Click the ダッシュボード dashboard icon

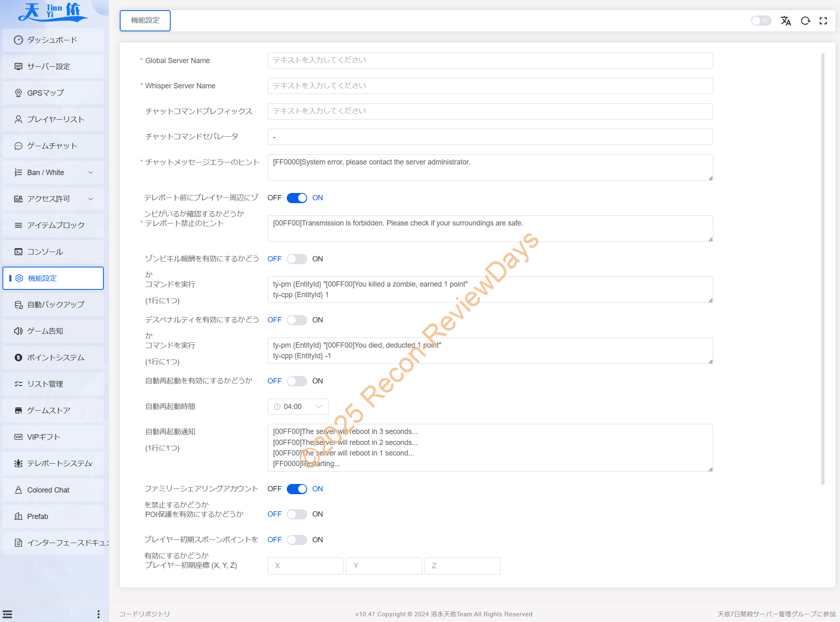[x=18, y=40]
